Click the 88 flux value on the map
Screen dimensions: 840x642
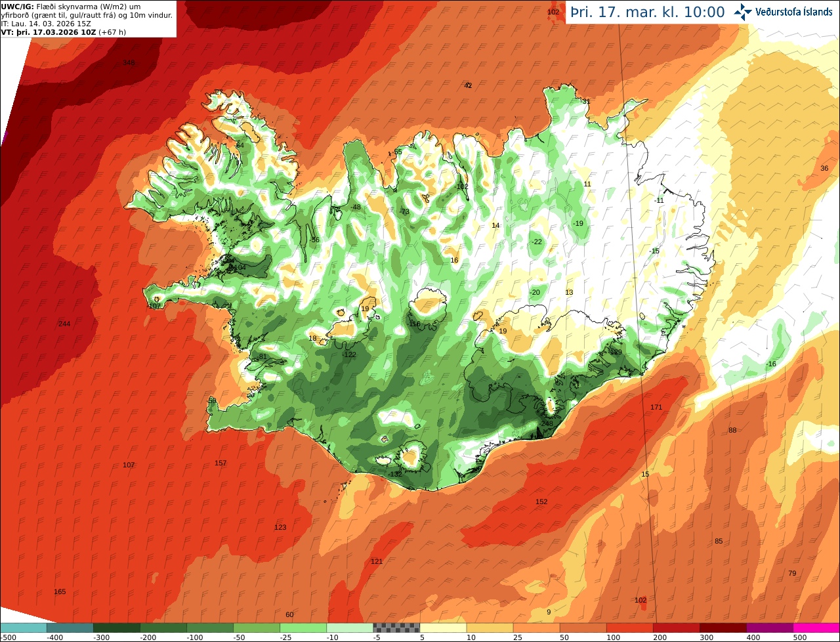coord(732,430)
